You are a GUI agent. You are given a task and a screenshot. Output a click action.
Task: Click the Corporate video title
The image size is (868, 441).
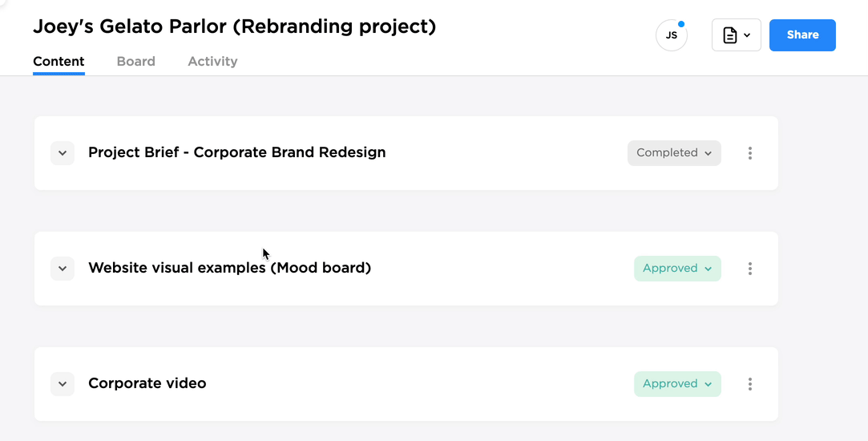click(147, 383)
